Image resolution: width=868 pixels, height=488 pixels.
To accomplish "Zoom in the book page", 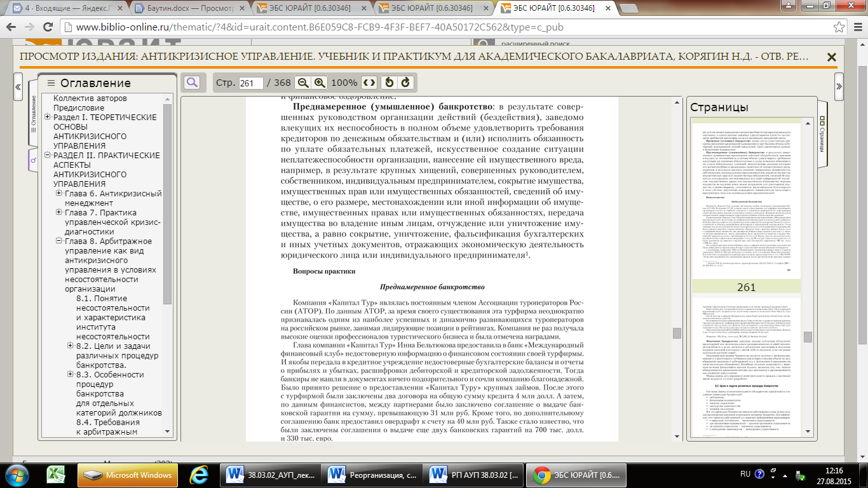I will 320,83.
